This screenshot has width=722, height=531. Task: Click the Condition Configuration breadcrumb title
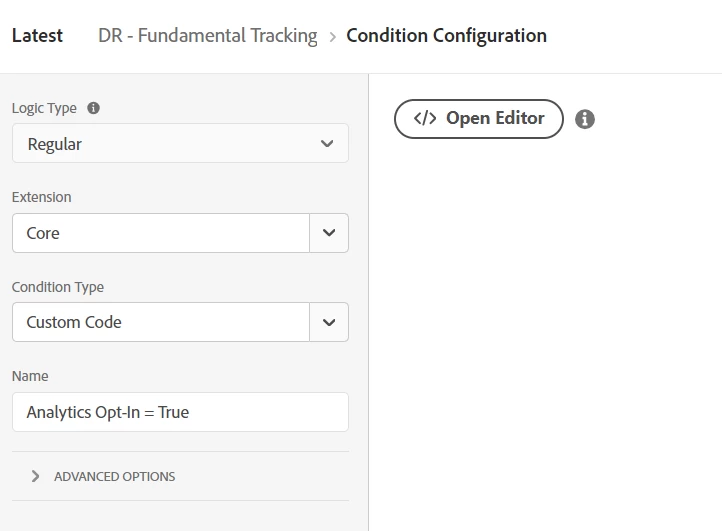click(x=446, y=36)
